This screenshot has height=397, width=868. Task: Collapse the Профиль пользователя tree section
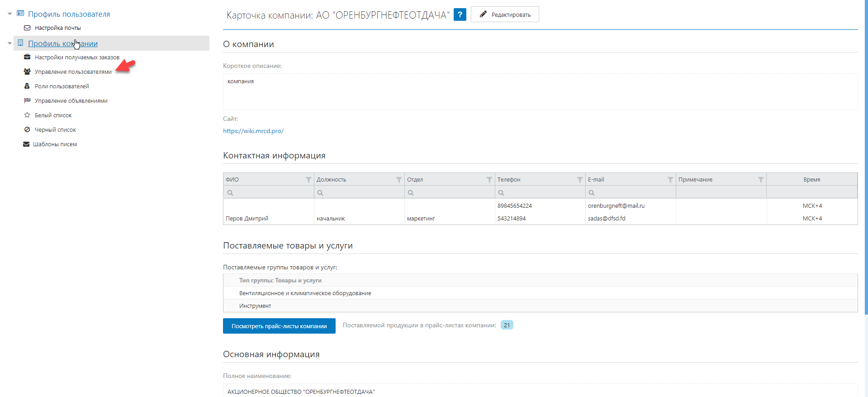(9, 14)
